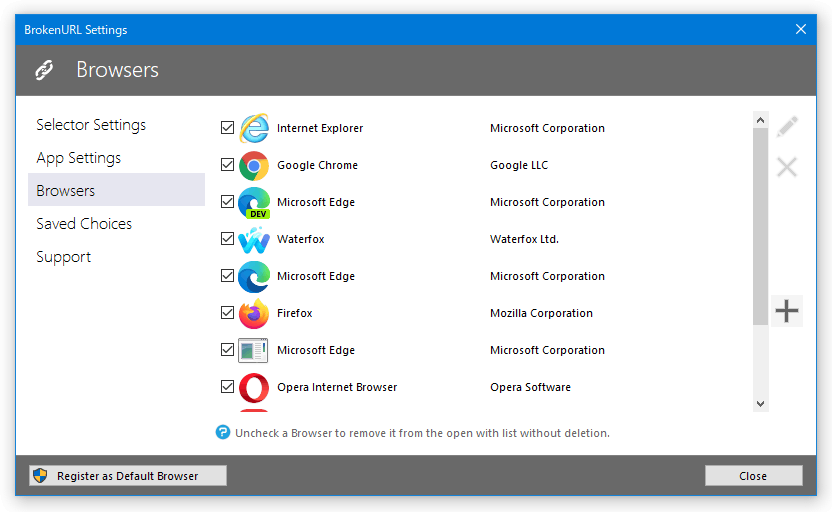Image resolution: width=832 pixels, height=512 pixels.
Task: Click Microsoft Corporation in Internet Explorer row
Action: 547,128
